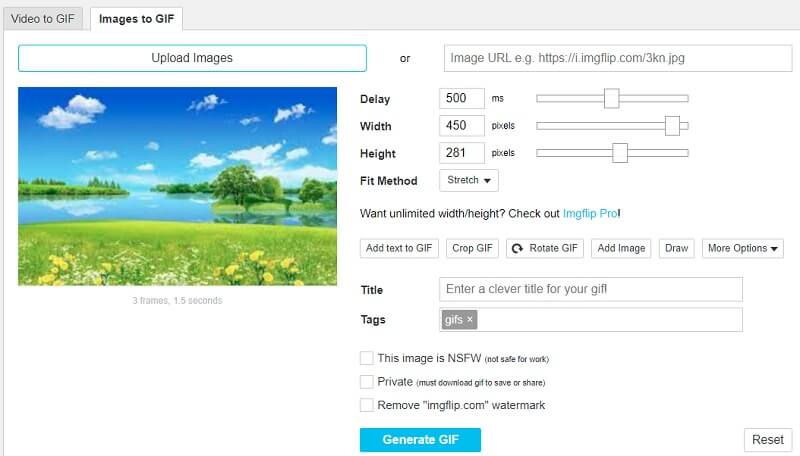The width and height of the screenshot is (800, 456).
Task: Click the Add text to GIF button
Action: (400, 248)
